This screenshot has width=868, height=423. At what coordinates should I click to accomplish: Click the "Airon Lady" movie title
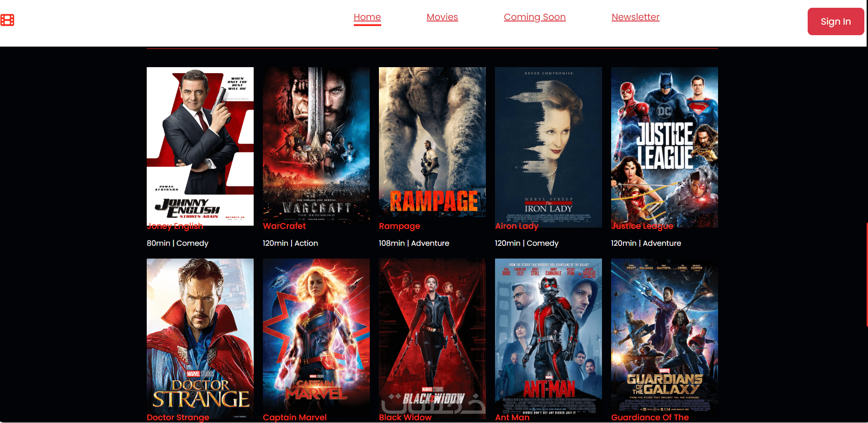click(517, 226)
